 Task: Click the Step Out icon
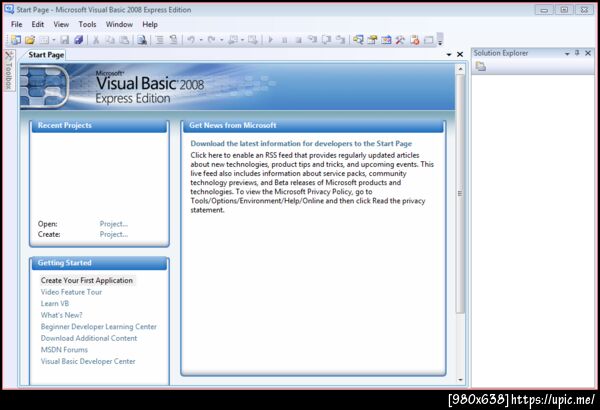(340, 39)
